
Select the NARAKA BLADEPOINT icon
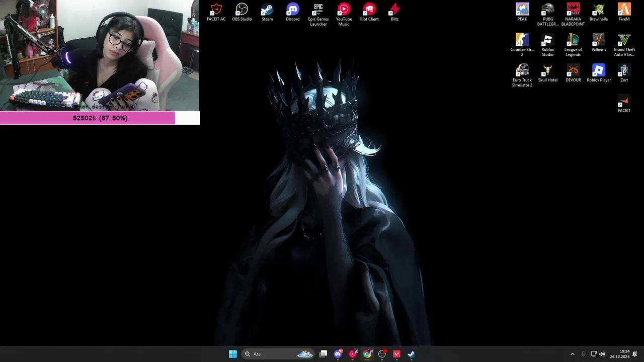tap(573, 15)
